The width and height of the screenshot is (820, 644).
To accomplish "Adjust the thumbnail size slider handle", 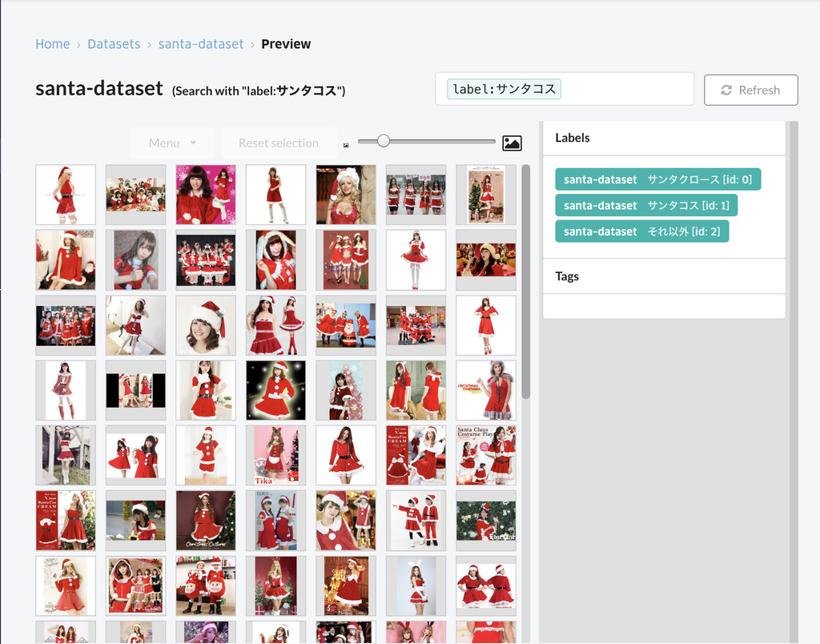I will coord(384,141).
